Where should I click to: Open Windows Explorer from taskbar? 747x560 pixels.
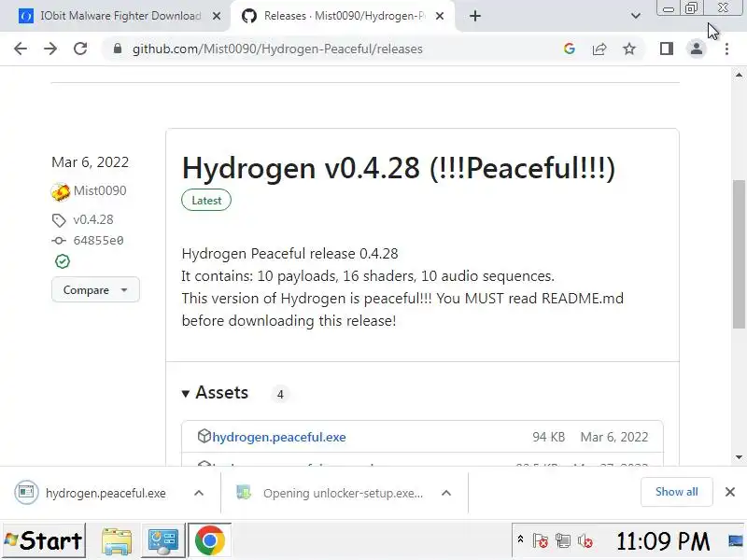tap(116, 541)
